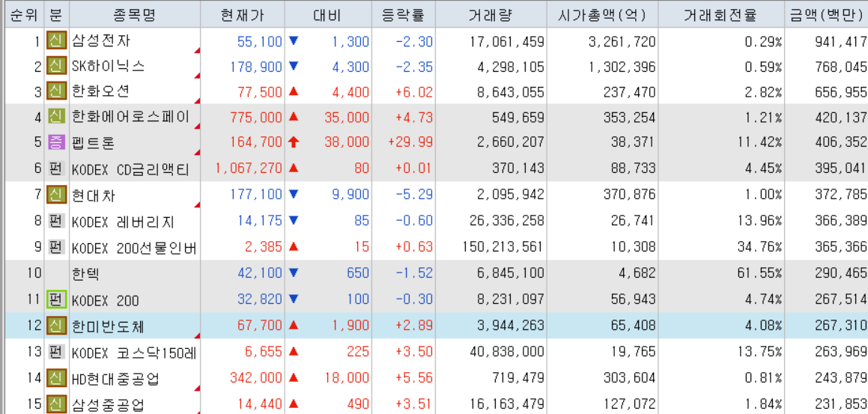The width and height of the screenshot is (868, 414).
Task: Sort by the 거래량 column header
Action: point(491,14)
